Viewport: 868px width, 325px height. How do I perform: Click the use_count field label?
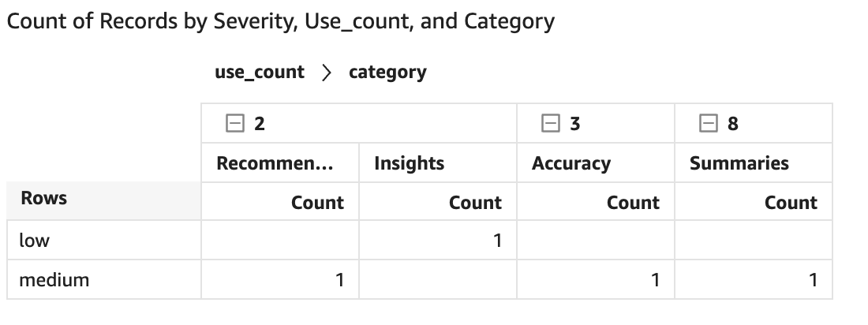[x=259, y=73]
